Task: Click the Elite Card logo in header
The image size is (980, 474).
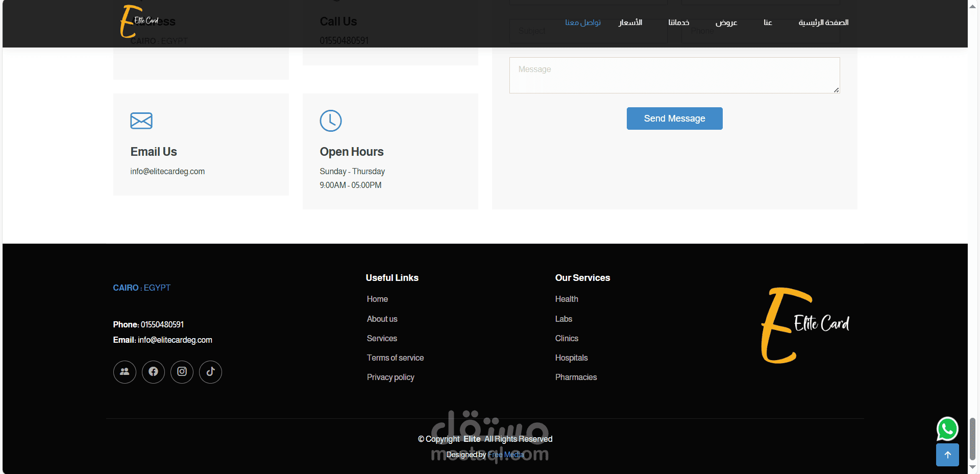Action: tap(139, 21)
